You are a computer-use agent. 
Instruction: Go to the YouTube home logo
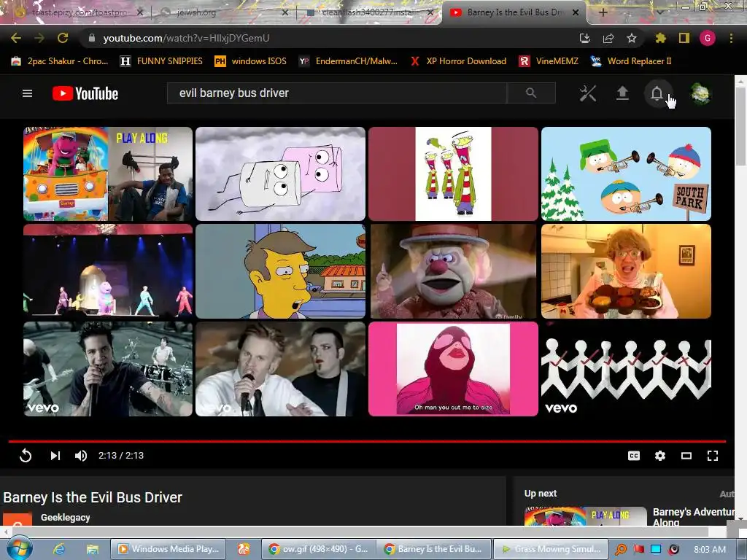(85, 93)
